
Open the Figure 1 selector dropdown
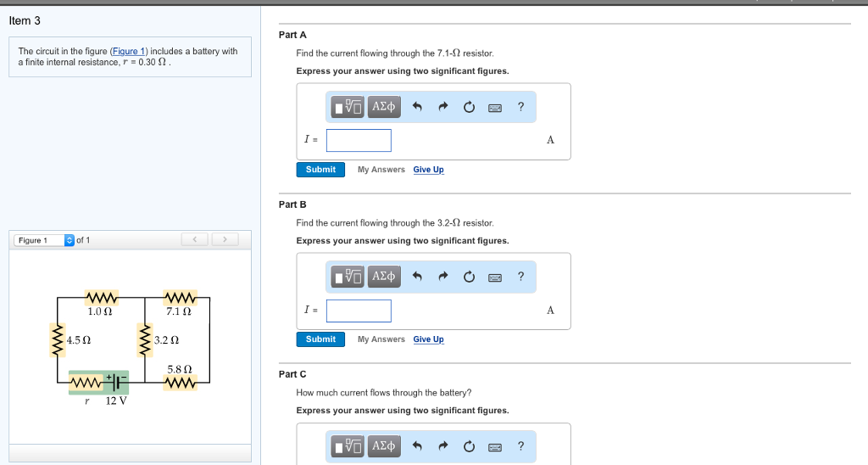[x=44, y=240]
